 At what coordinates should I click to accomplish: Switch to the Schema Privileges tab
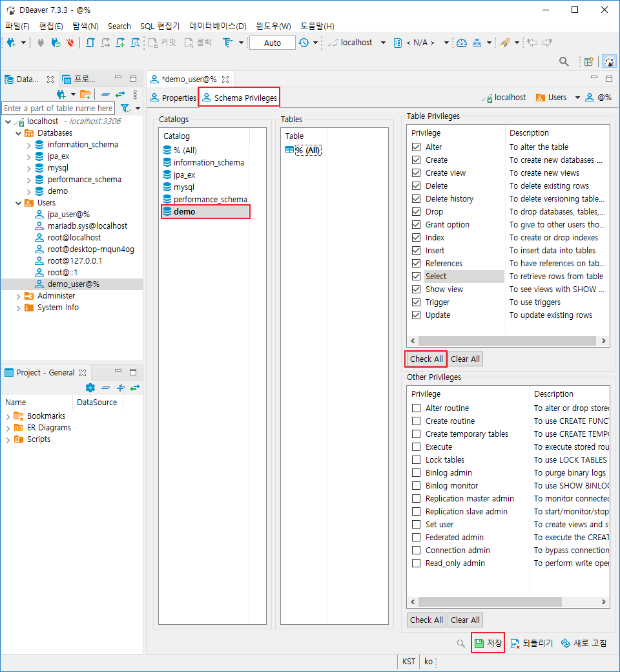click(240, 98)
